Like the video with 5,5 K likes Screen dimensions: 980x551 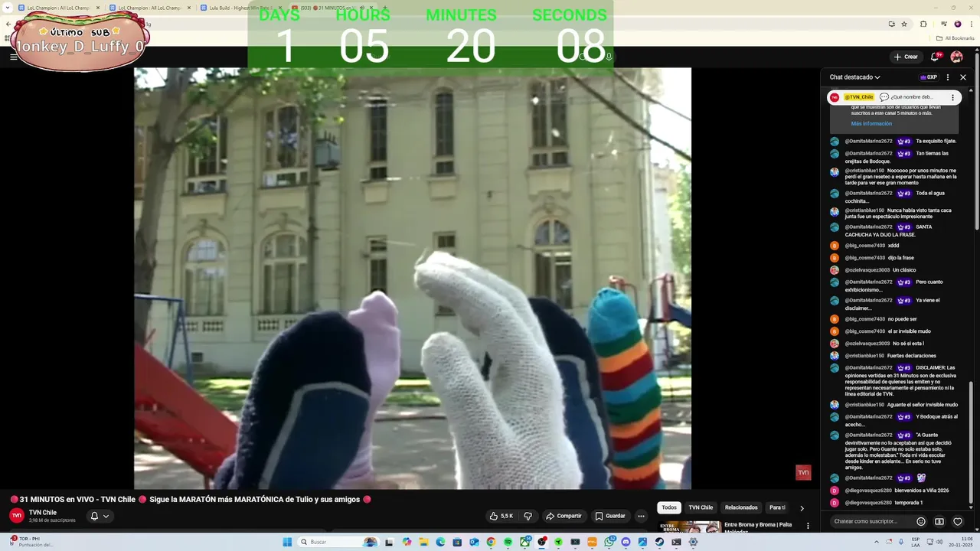coord(501,516)
